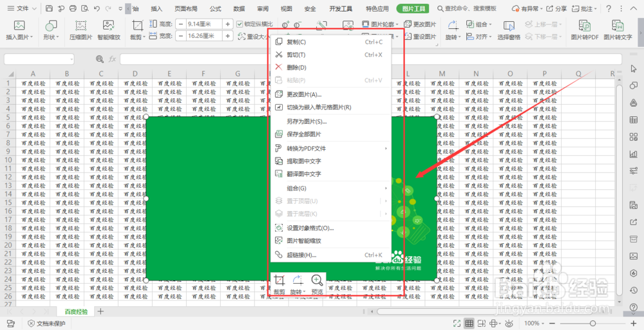Click the Shapes (形状) icon
The width and height of the screenshot is (644, 330).
pyautogui.click(x=51, y=26)
